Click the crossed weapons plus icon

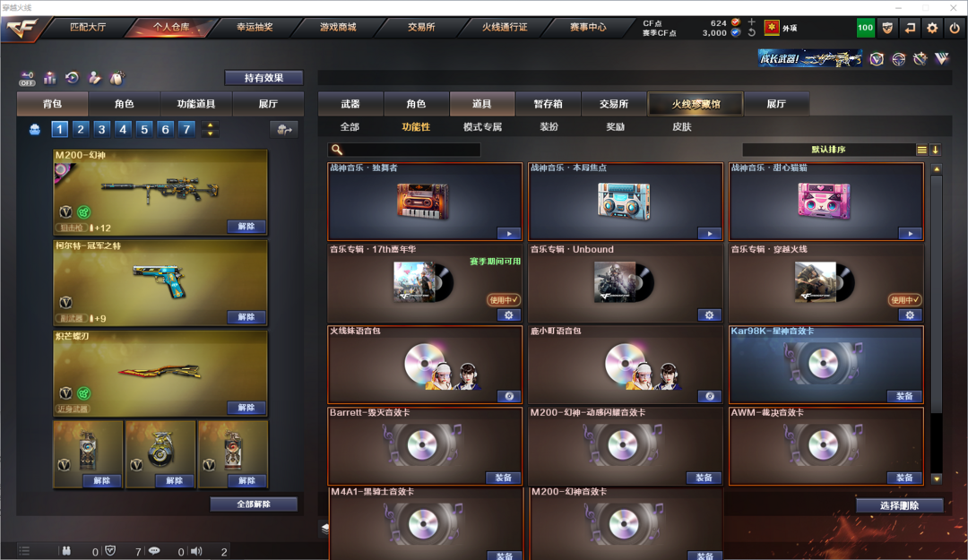point(920,58)
